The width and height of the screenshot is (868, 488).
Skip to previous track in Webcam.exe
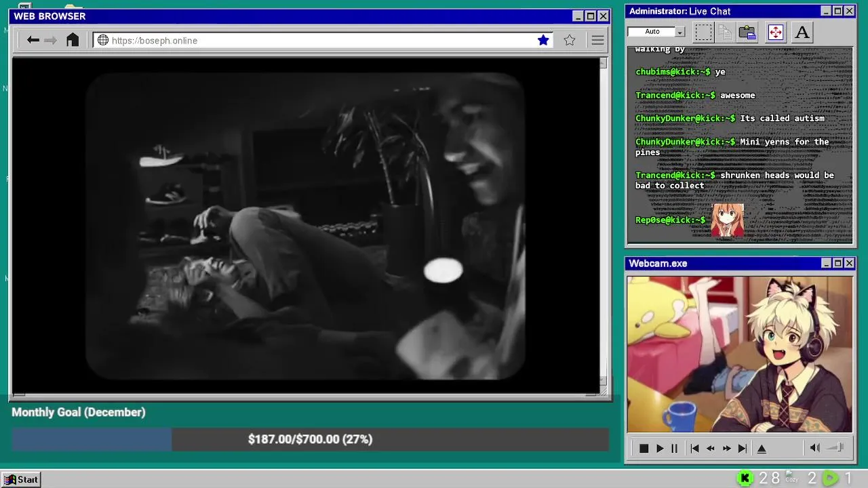tap(694, 448)
